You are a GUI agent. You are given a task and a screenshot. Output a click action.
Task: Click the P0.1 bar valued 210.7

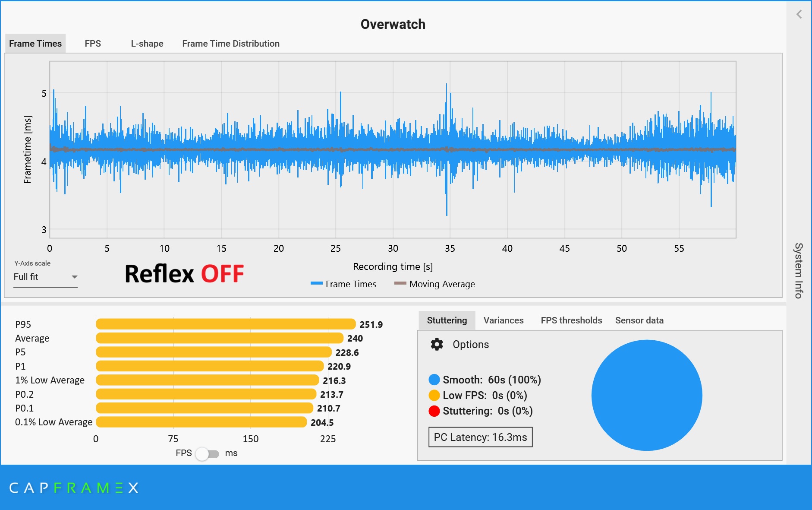pos(205,408)
